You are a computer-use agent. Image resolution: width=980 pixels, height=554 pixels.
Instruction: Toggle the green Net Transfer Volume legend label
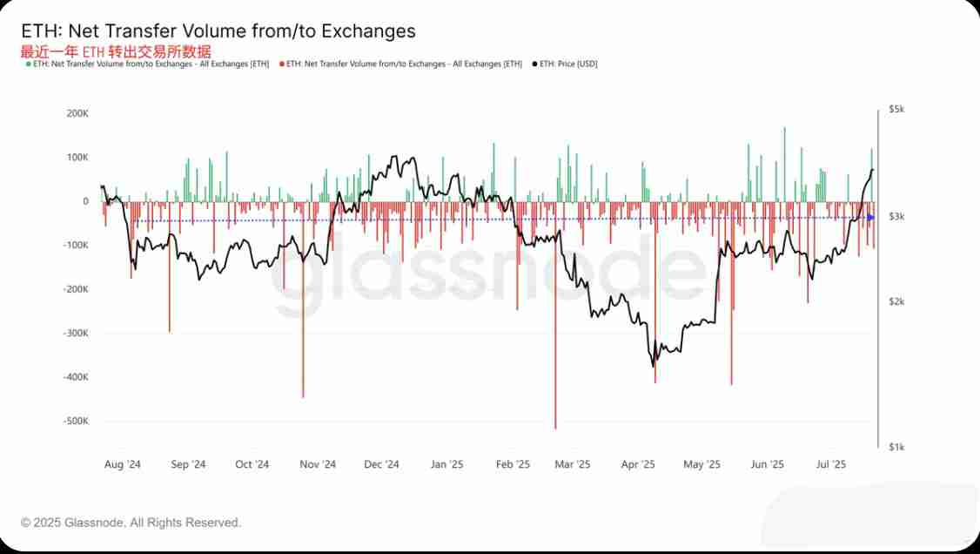tap(151, 64)
